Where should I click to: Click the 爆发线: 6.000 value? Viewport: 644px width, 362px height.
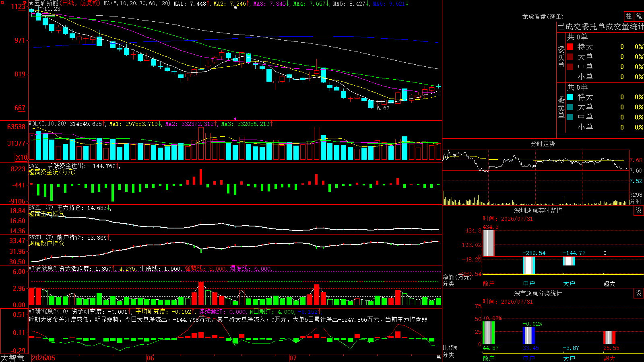point(250,268)
